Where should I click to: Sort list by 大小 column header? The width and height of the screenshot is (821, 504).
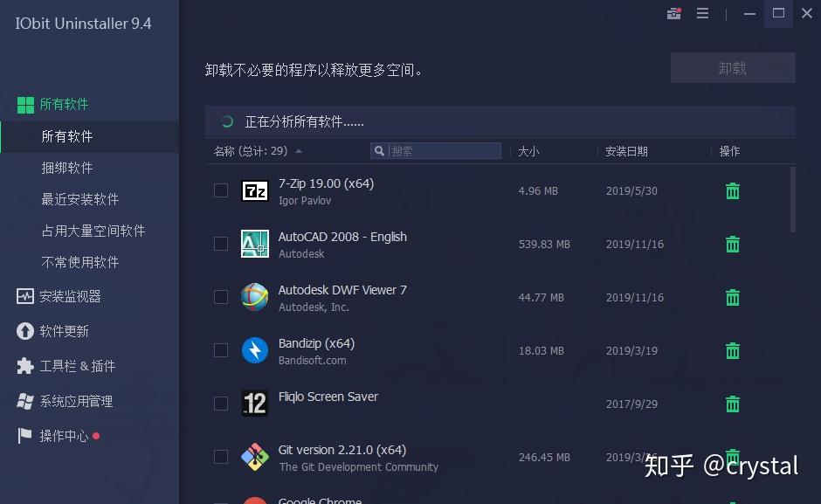click(528, 151)
